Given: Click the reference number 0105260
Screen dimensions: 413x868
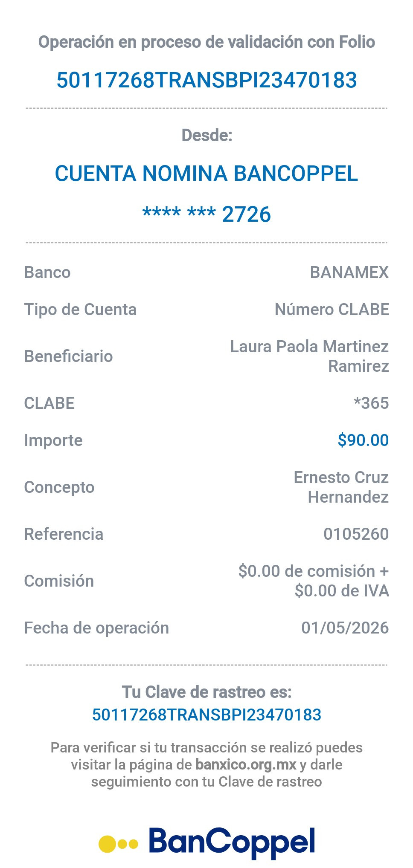Looking at the screenshot, I should (356, 534).
